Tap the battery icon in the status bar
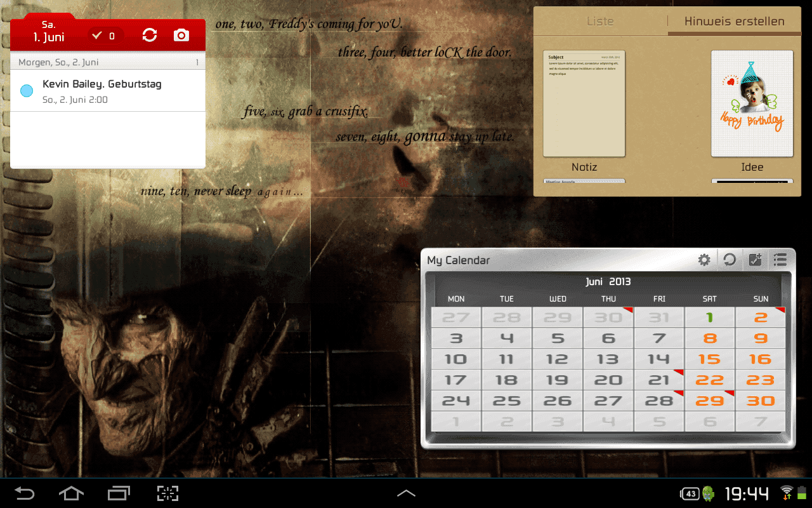Image resolution: width=812 pixels, height=508 pixels. pyautogui.click(x=802, y=493)
